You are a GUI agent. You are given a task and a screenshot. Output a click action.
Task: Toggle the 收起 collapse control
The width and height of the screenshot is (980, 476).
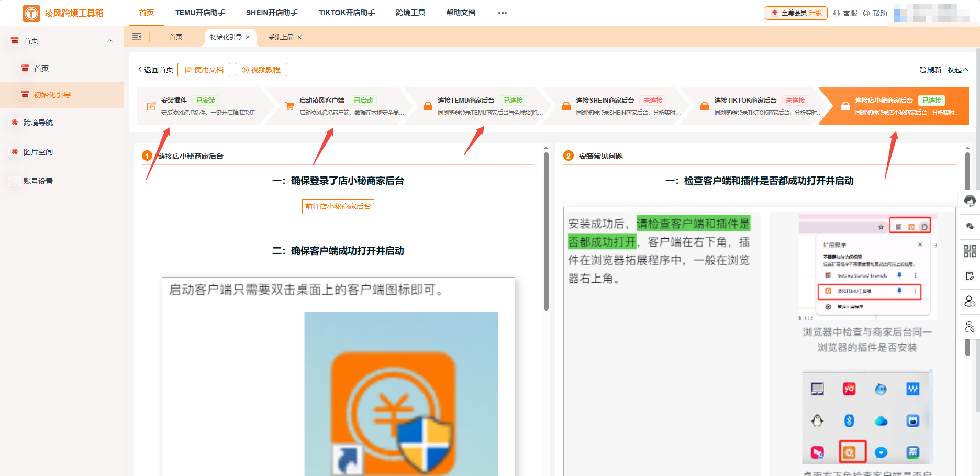pos(957,69)
